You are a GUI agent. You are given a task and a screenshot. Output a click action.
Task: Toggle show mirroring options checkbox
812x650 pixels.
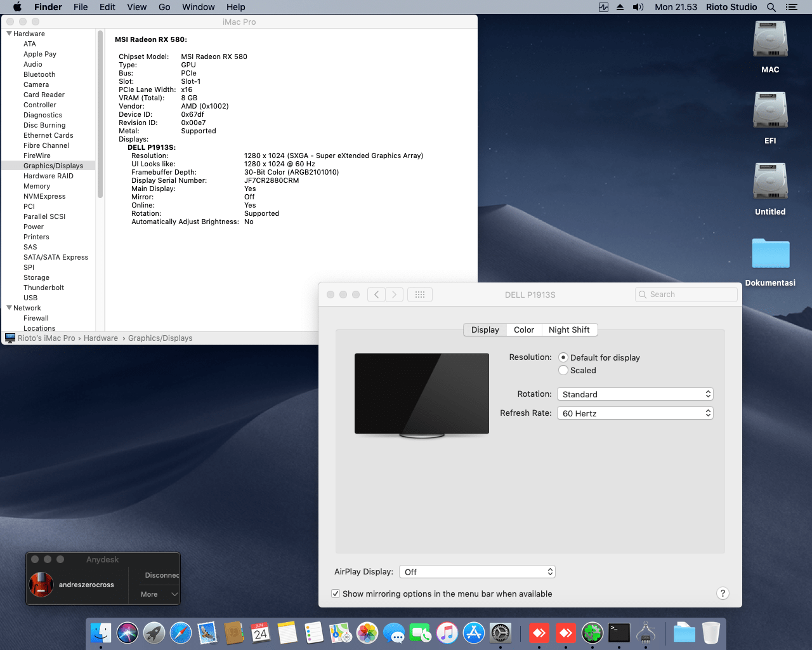pyautogui.click(x=336, y=594)
